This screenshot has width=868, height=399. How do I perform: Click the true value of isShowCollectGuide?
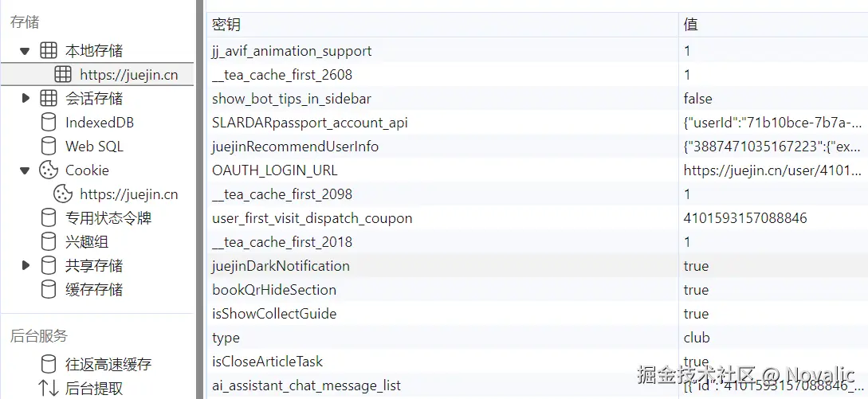tap(696, 314)
